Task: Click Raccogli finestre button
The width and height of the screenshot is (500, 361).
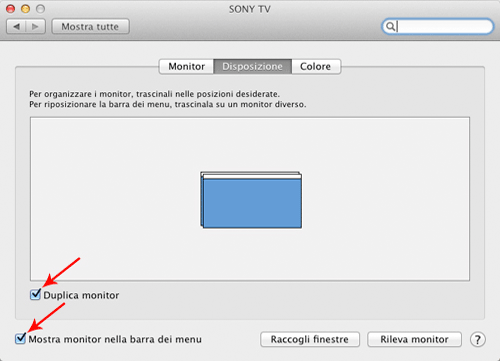Action: [310, 339]
